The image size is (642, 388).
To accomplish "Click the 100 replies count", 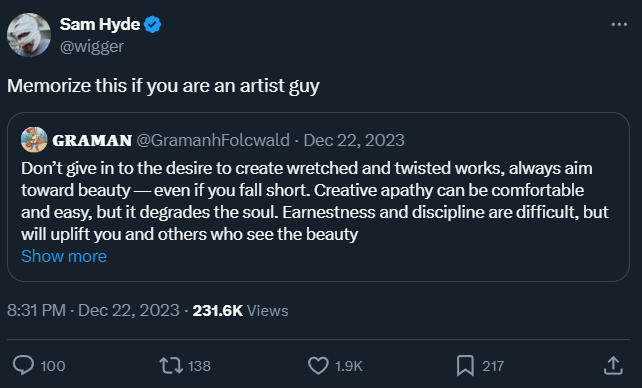I will click(53, 366).
